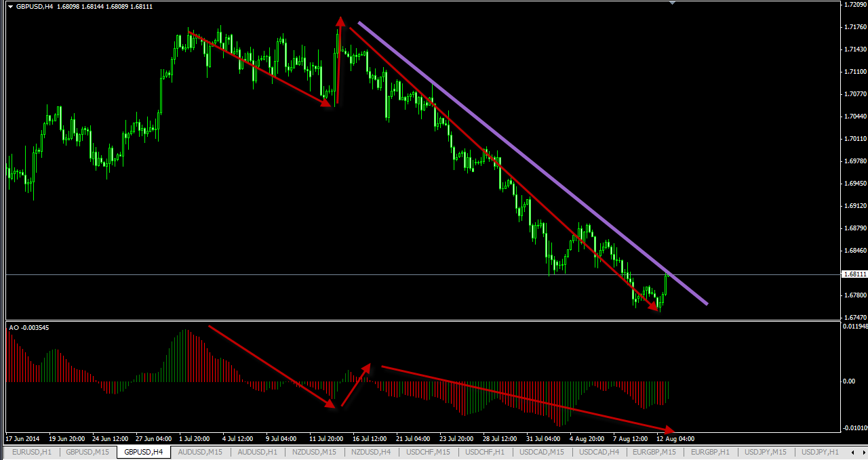Click the 1.72090 level on price scale
Screen dimensions: 868x460
(854, 5)
